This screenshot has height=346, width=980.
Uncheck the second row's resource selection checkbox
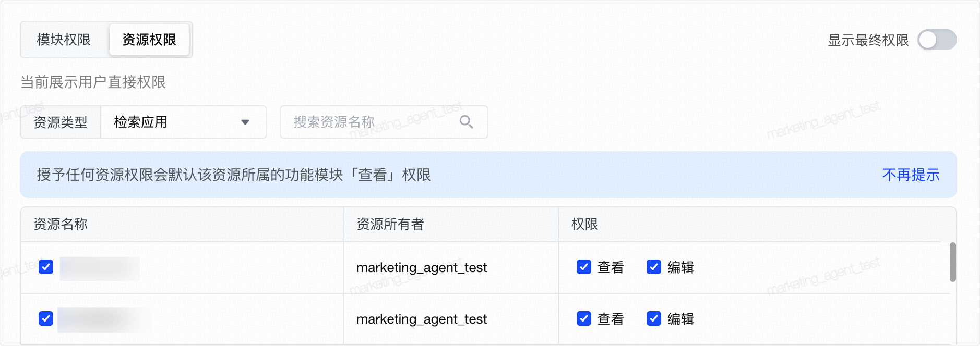(46, 318)
